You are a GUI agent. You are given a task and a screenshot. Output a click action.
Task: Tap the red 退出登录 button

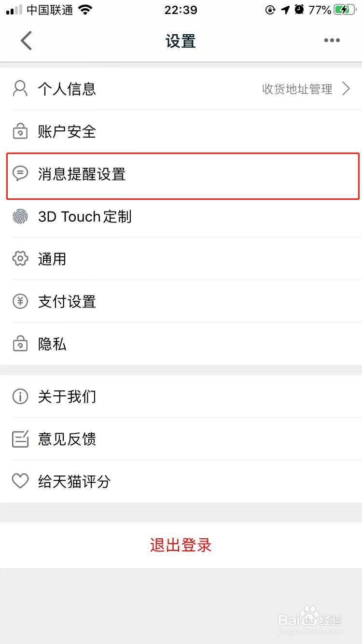(181, 546)
